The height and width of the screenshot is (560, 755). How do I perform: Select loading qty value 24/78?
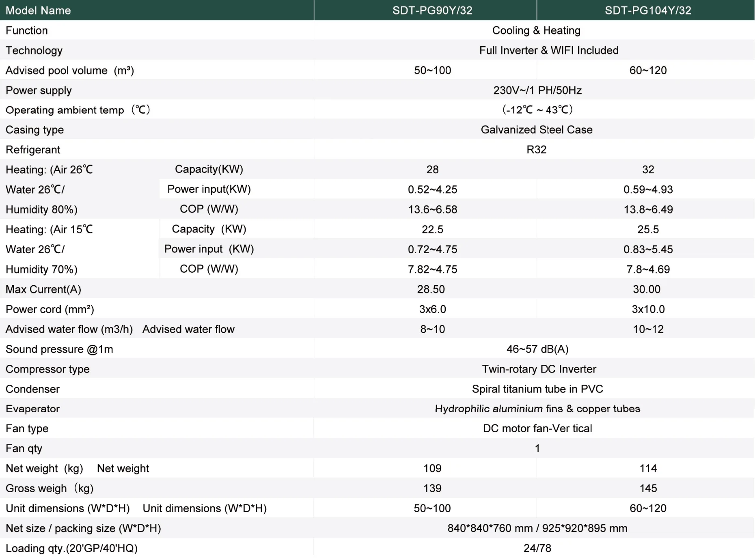tap(537, 548)
